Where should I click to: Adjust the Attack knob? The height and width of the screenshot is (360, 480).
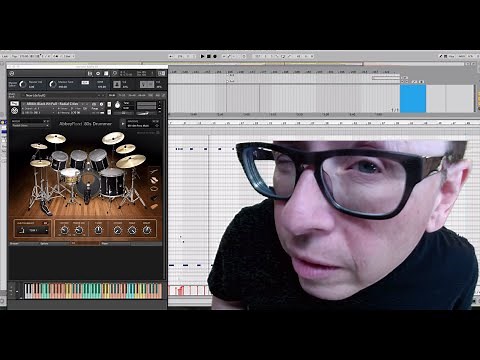117,230
